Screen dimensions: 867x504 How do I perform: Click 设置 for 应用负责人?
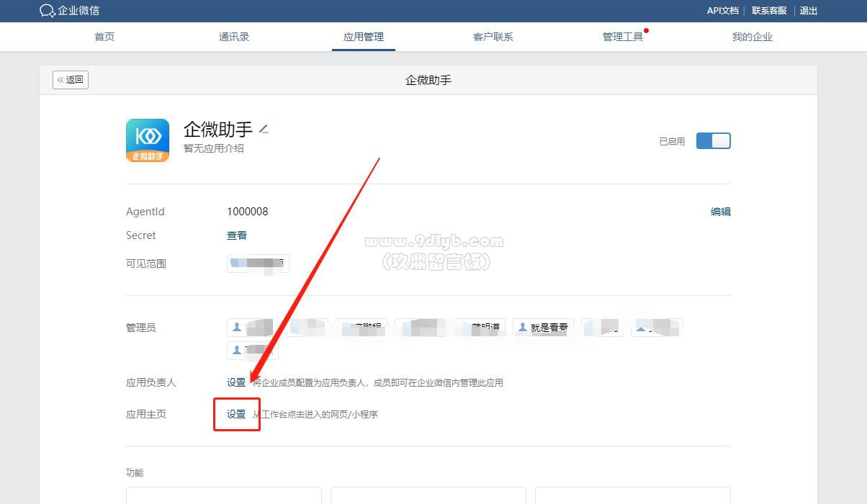[x=236, y=382]
